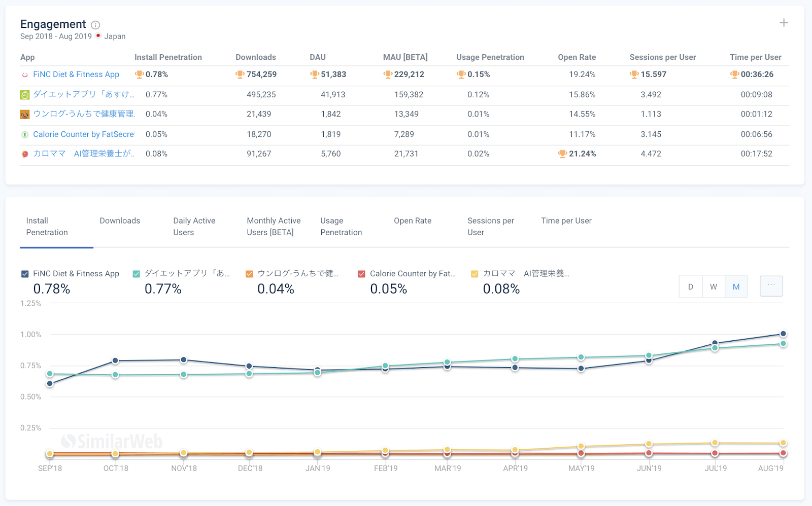Click the 5,760 DAU value
The width and height of the screenshot is (812, 506).
point(331,154)
